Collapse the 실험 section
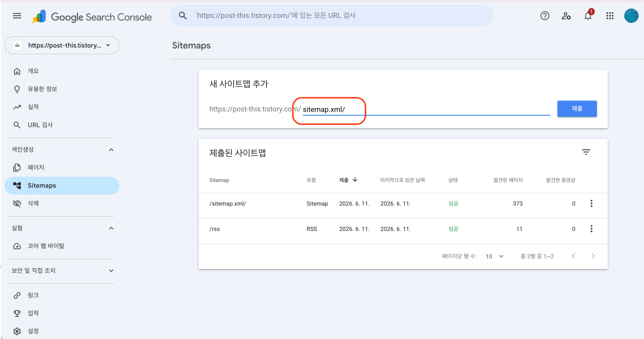The image size is (644, 339). (111, 228)
